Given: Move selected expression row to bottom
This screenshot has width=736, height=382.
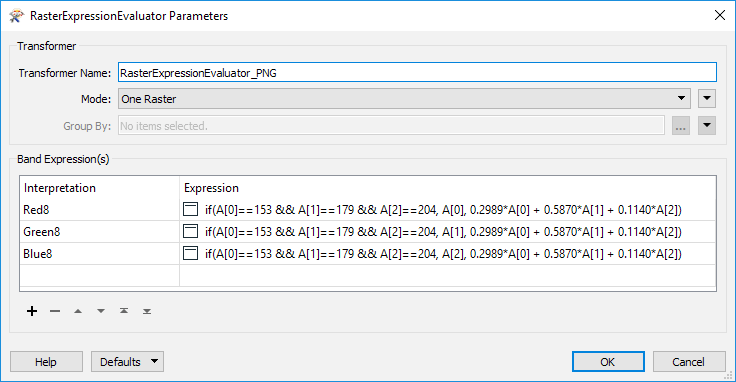Looking at the screenshot, I should click(x=147, y=311).
